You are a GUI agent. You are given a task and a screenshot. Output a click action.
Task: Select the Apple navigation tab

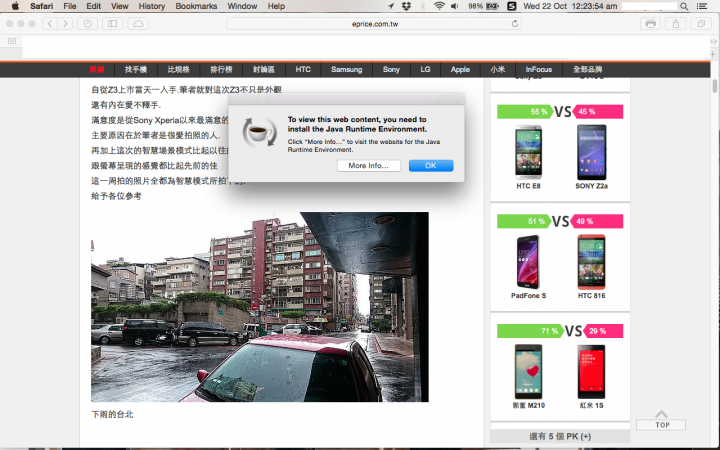460,70
